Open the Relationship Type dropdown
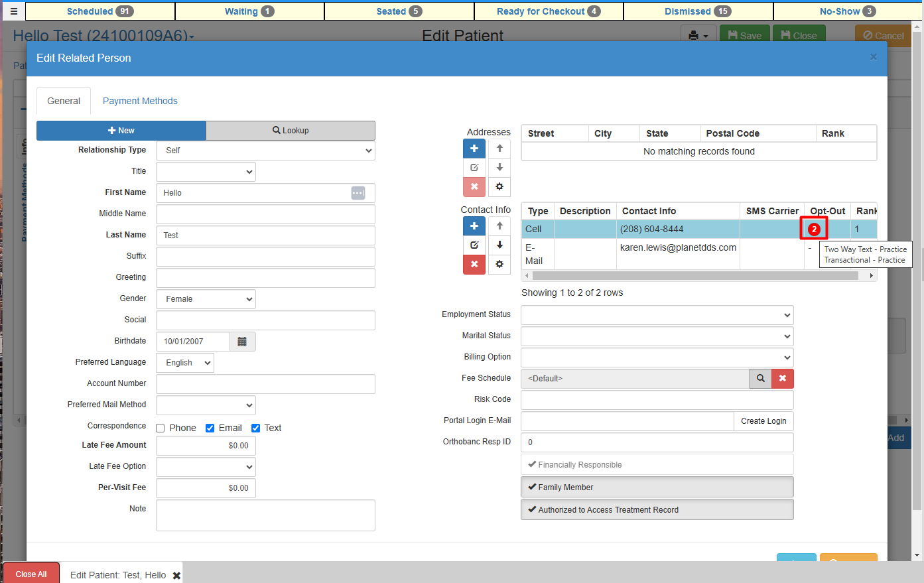The width and height of the screenshot is (924, 583). point(265,151)
